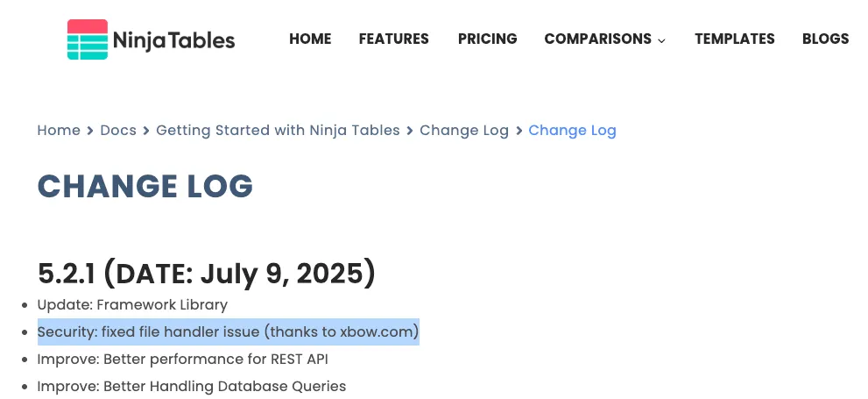Click the highlighted Security fix line
Viewport: 868px width, 399px height.
click(228, 332)
